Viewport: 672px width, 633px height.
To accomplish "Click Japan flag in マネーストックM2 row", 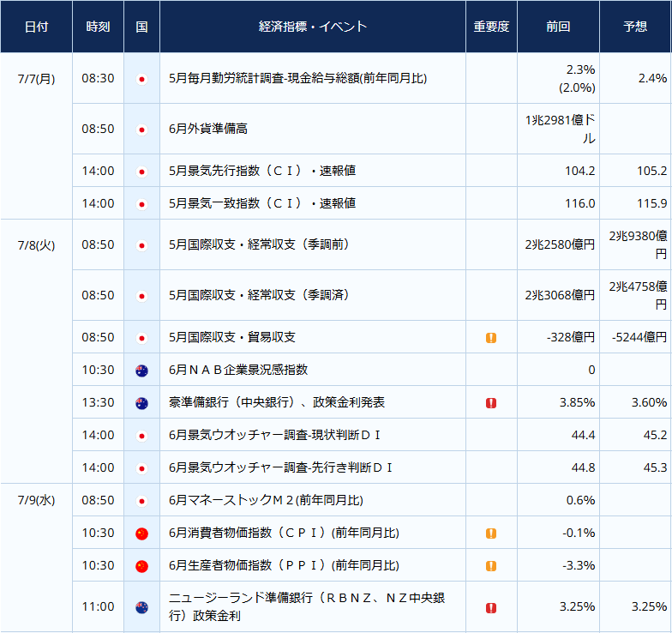I will [x=142, y=501].
